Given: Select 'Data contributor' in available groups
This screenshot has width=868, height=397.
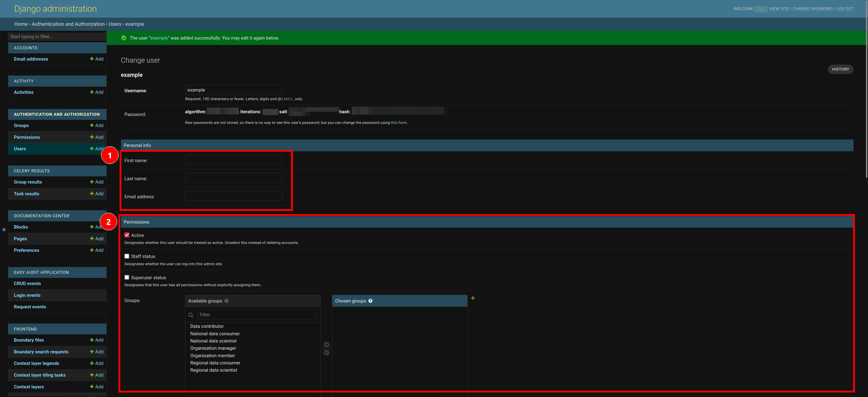Looking at the screenshot, I should tap(207, 326).
